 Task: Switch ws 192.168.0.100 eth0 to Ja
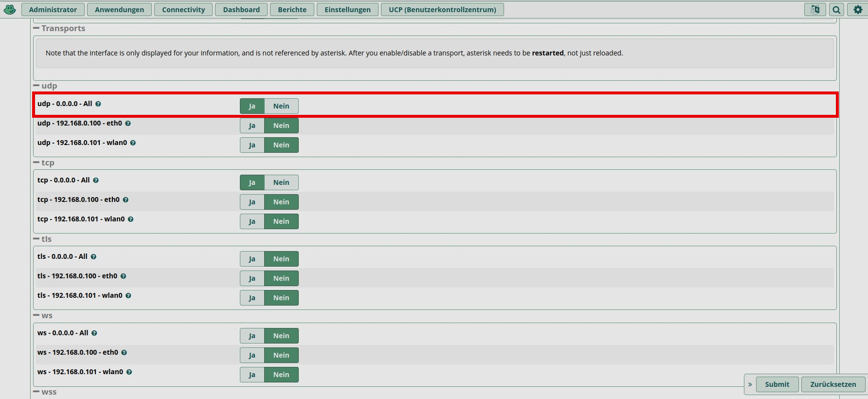(252, 355)
